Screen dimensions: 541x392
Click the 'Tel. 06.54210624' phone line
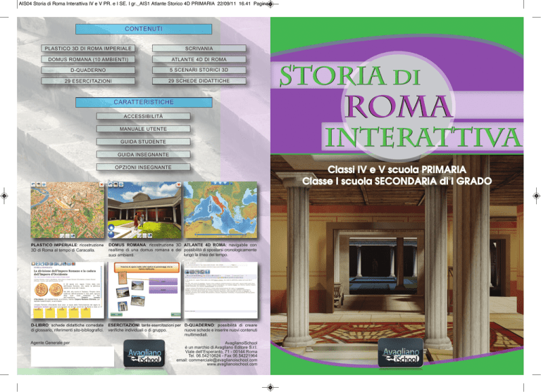tap(223, 356)
